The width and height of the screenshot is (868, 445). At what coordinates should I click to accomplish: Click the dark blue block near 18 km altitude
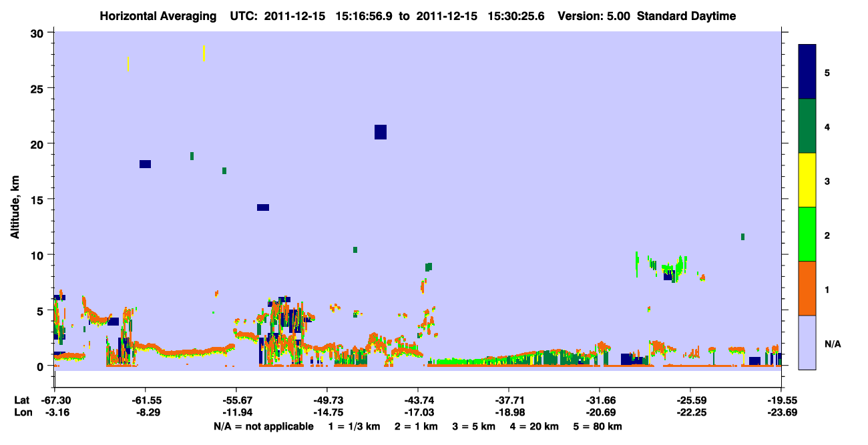click(145, 164)
